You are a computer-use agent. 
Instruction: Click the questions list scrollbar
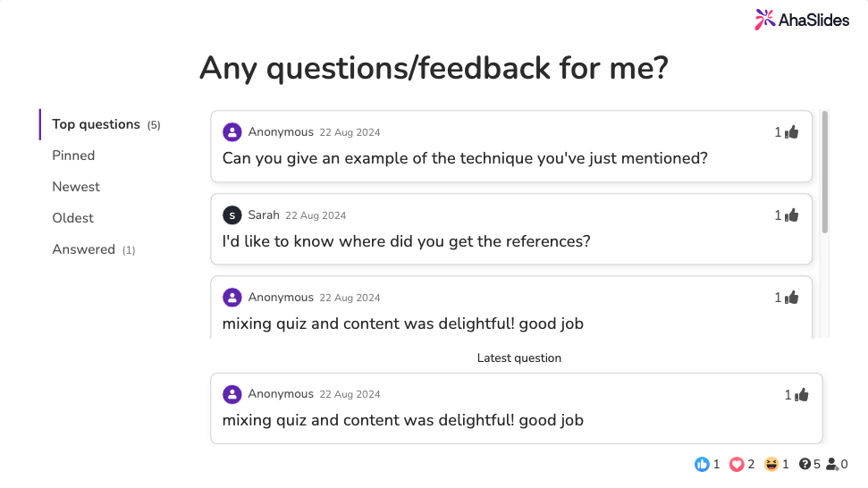[x=824, y=170]
